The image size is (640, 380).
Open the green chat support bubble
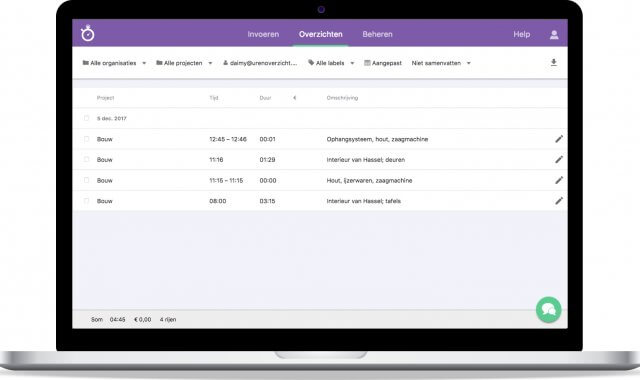click(x=549, y=310)
